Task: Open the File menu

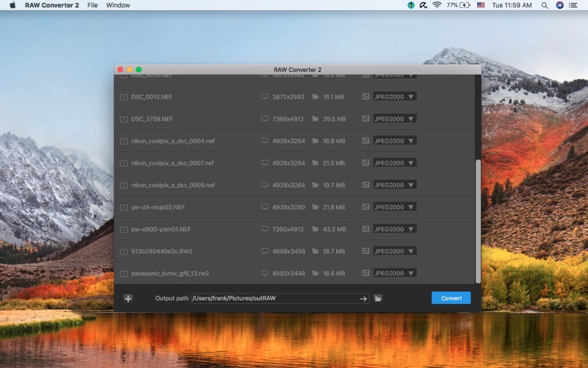Action: tap(92, 5)
